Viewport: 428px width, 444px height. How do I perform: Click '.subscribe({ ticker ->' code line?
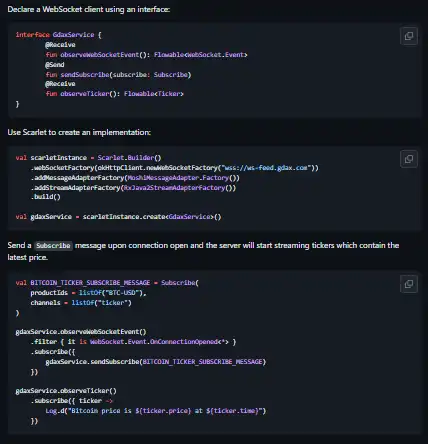click(x=72, y=401)
